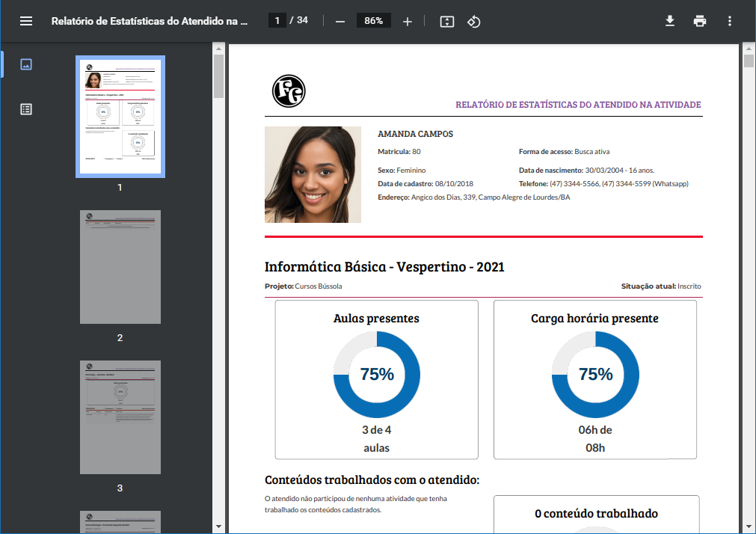The width and height of the screenshot is (756, 534).
Task: Click the Aulas presentes 75% donut chart
Action: click(377, 375)
